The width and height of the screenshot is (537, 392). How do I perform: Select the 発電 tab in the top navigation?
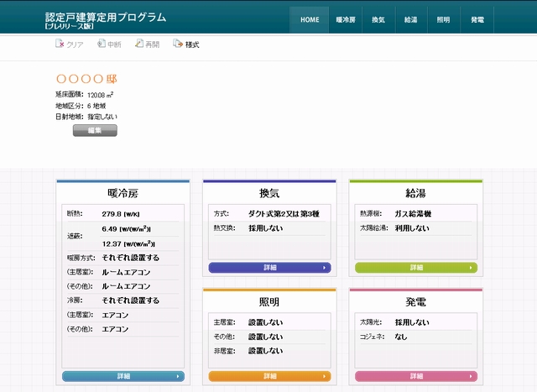(477, 19)
